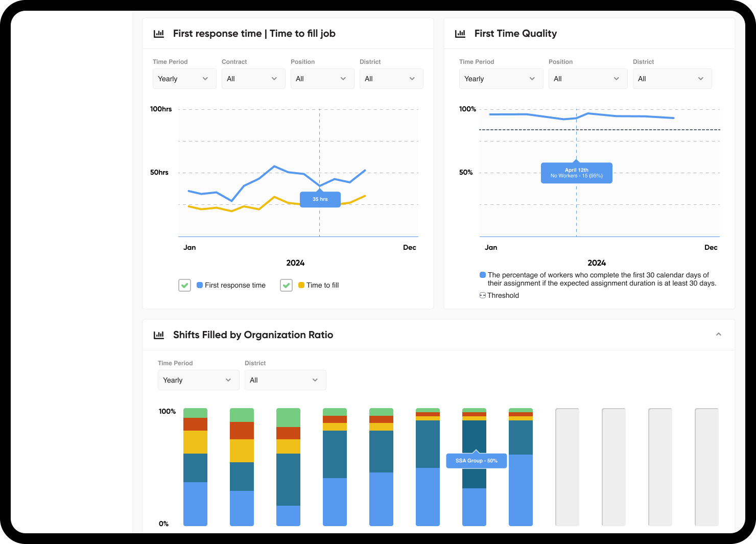Click the Shifts Filled by Organization Ratio title
This screenshot has width=756, height=544.
coord(253,335)
